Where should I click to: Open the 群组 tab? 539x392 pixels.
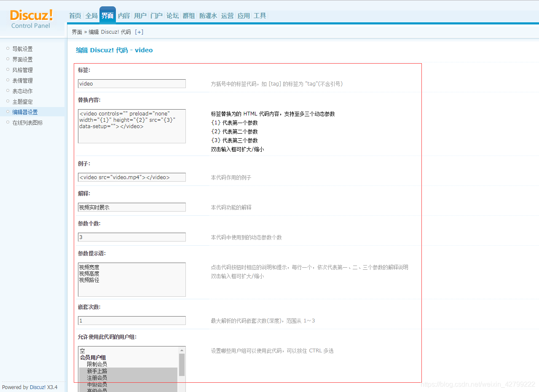click(x=189, y=16)
